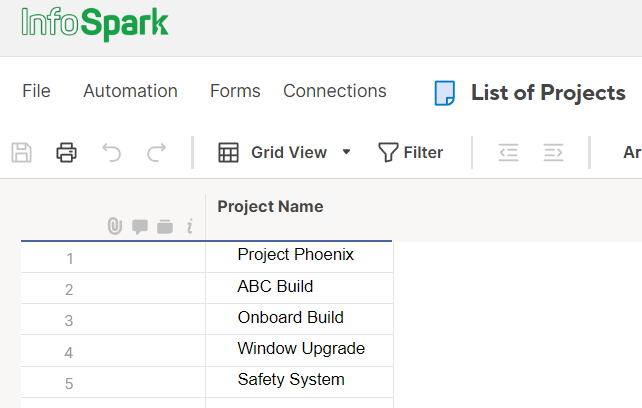The image size is (642, 408).
Task: Click the row info italic i icon
Action: (x=189, y=227)
